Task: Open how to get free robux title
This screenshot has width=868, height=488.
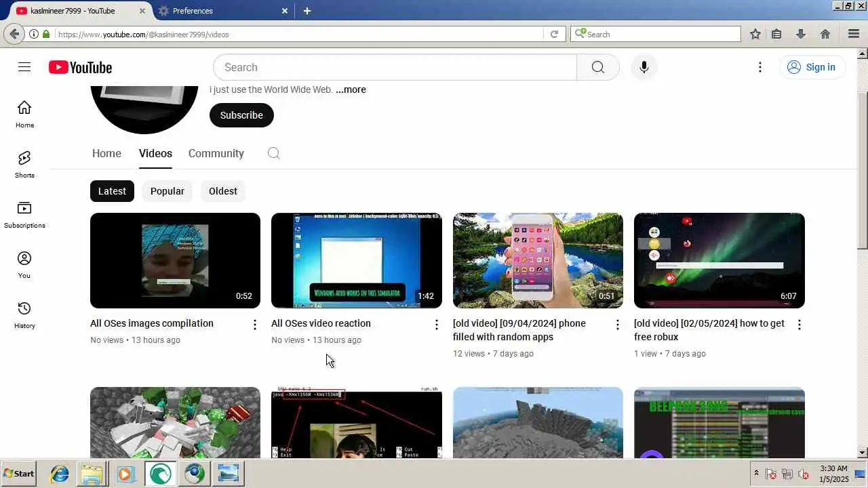Action: tap(709, 330)
